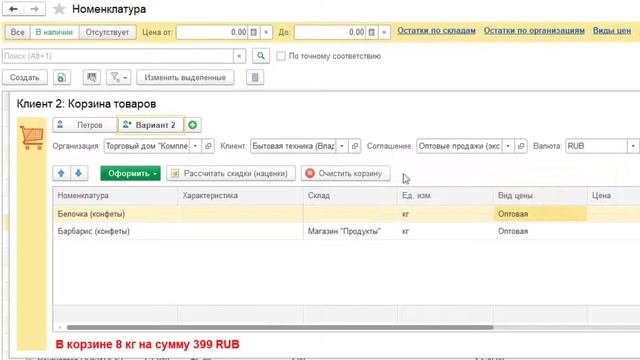Click Оптовая cell in Барбарис row
The width and height of the screenshot is (640, 360).
(540, 231)
